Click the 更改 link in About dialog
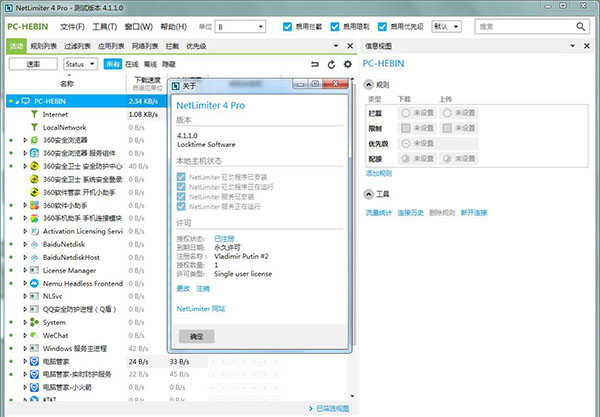Image resolution: width=600 pixels, height=417 pixels. click(183, 289)
